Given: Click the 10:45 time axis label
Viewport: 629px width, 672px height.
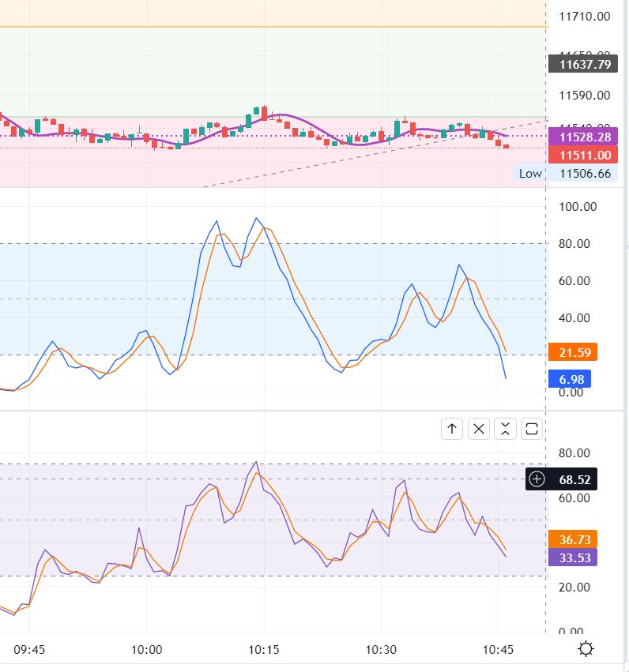Looking at the screenshot, I should [x=499, y=650].
